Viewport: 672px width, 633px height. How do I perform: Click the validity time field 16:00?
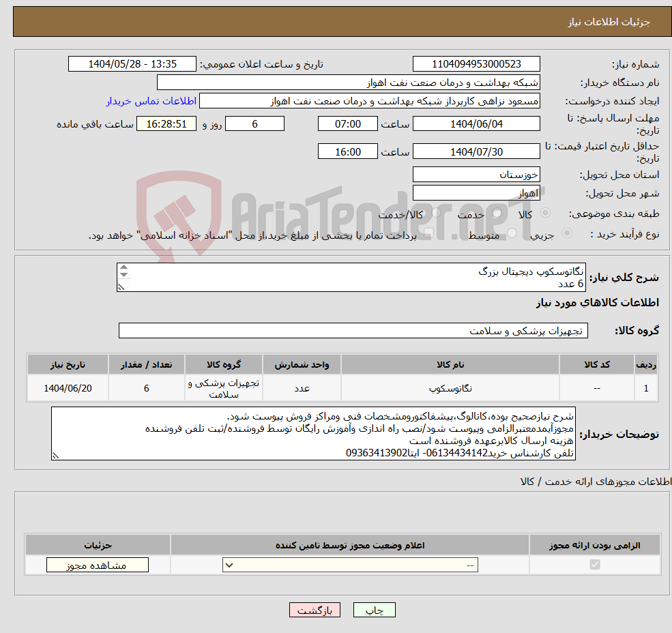click(x=347, y=151)
